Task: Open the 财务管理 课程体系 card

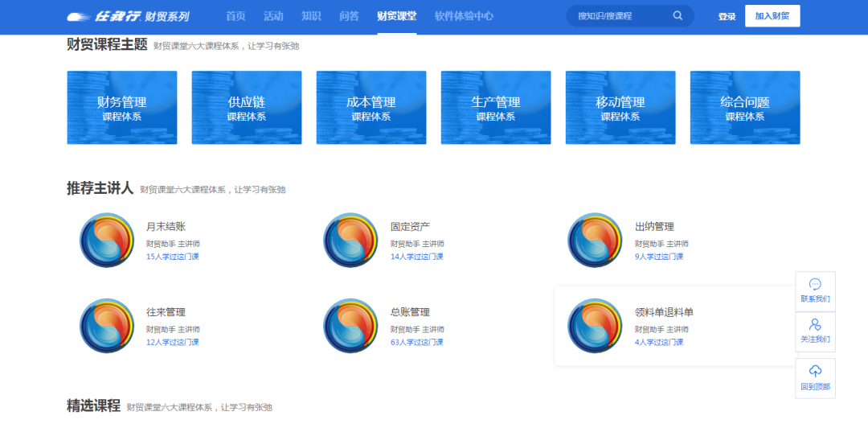Action: point(122,108)
